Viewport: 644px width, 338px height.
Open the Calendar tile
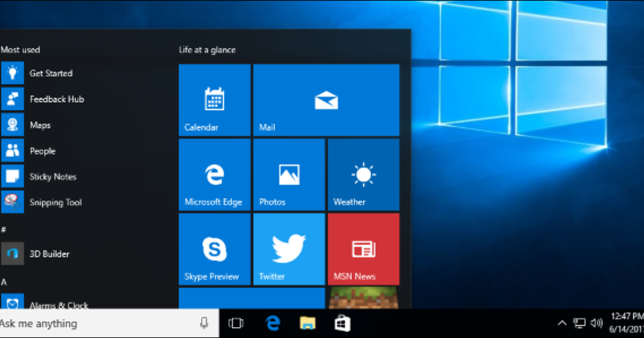(214, 100)
